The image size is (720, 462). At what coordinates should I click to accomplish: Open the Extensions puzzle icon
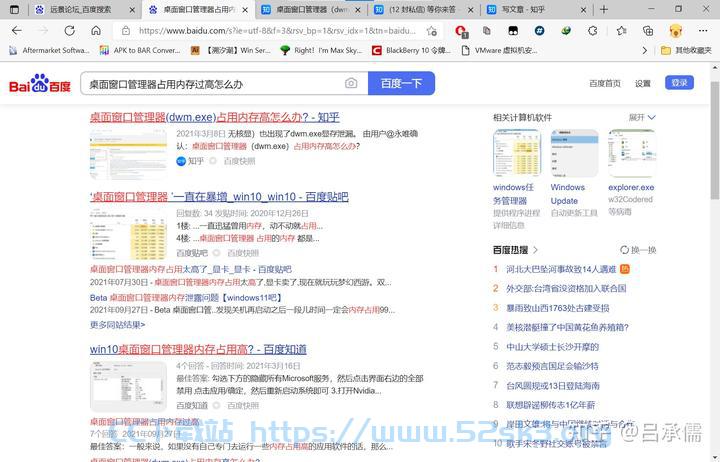point(593,31)
